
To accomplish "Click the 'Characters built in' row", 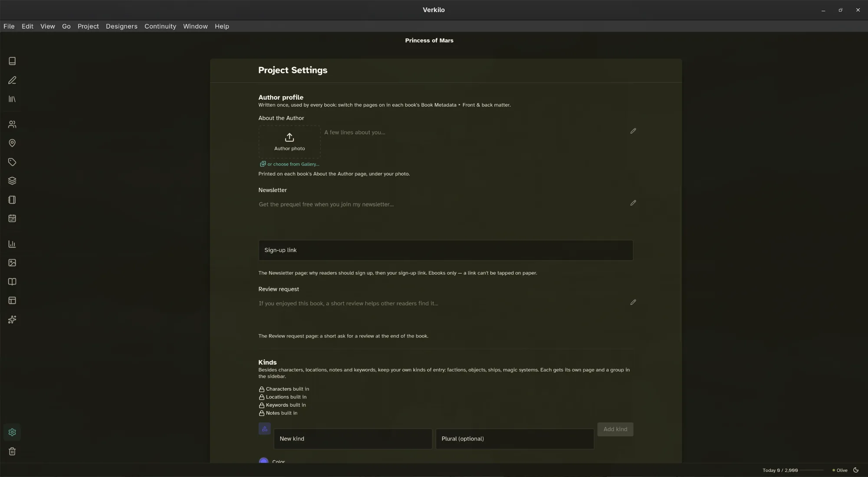I will click(284, 389).
